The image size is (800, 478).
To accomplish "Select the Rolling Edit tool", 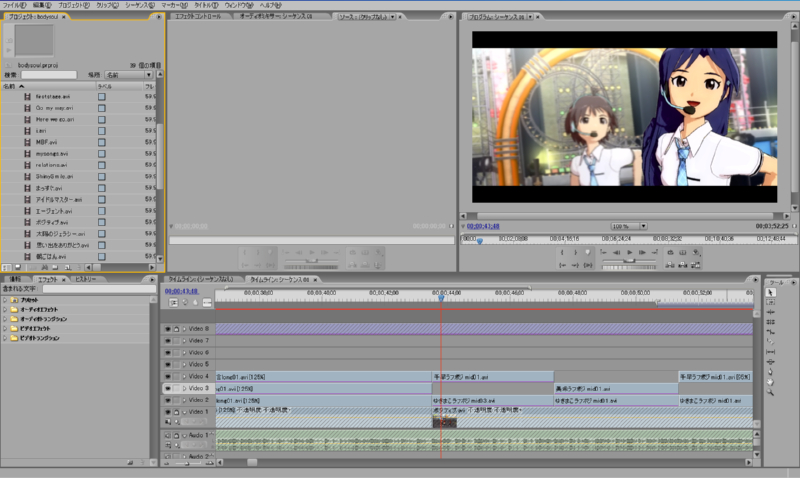I will tap(770, 322).
